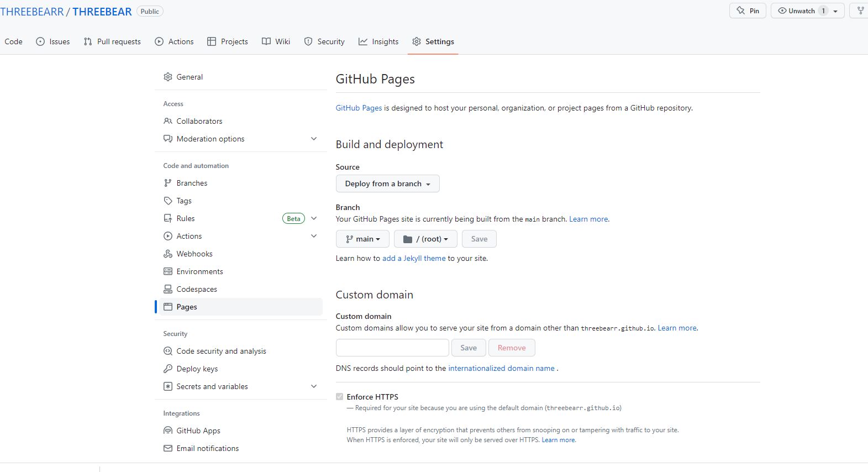Screen dimensions: 868x472
Task: Click the Public visibility badge
Action: 150,11
